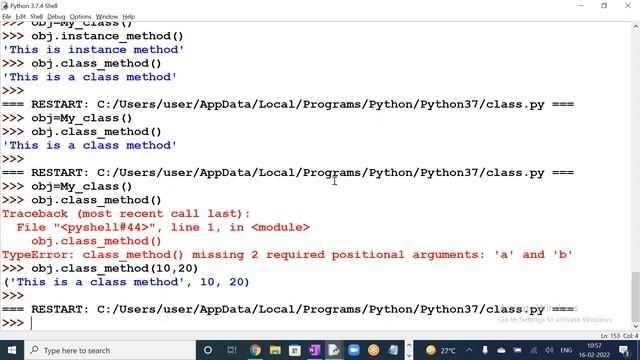The width and height of the screenshot is (640, 360).
Task: Show hidden system tray icons
Action: pos(469,350)
